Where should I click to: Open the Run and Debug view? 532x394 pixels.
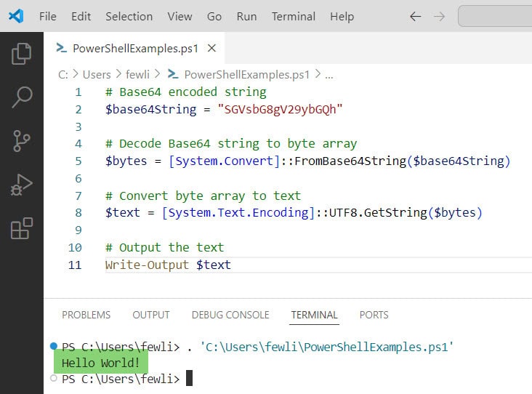pyautogui.click(x=22, y=185)
